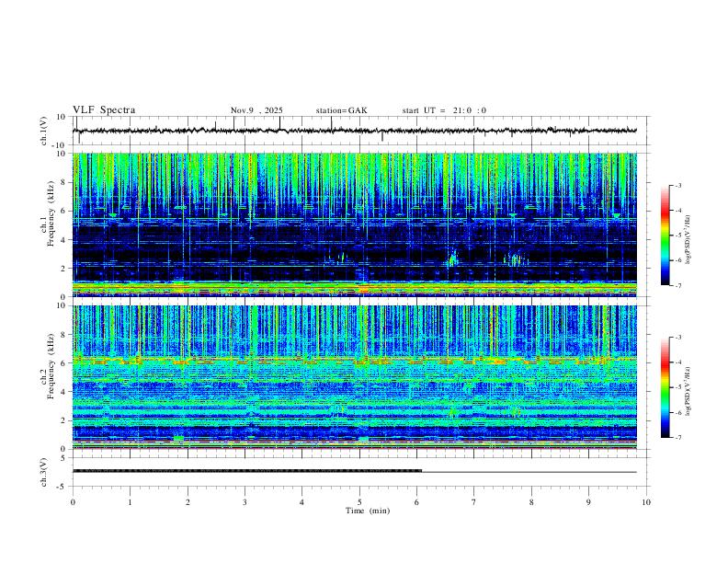Click the ch.3 thick black signal bar

[247, 471]
